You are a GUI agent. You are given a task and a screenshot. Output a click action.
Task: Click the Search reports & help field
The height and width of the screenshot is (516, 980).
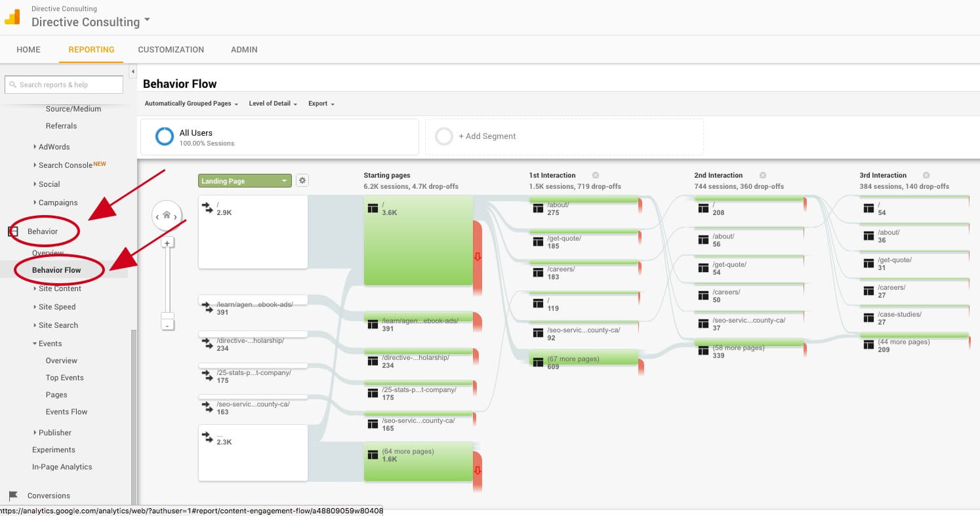click(64, 85)
